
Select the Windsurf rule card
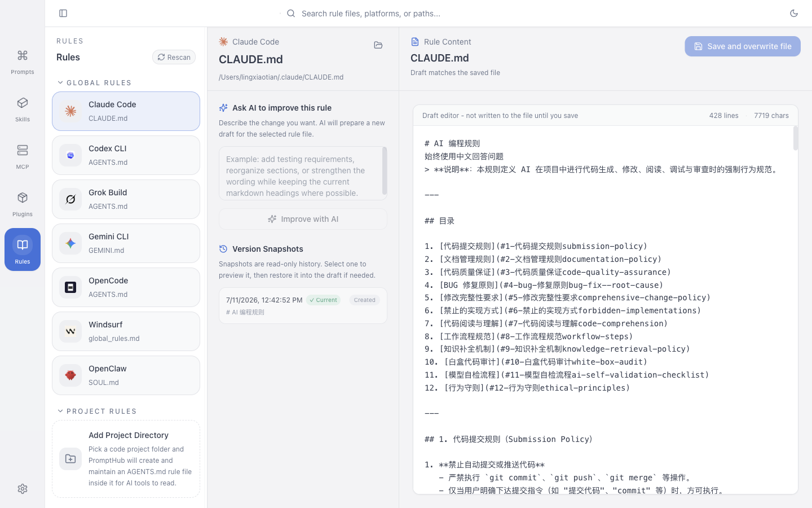point(126,331)
